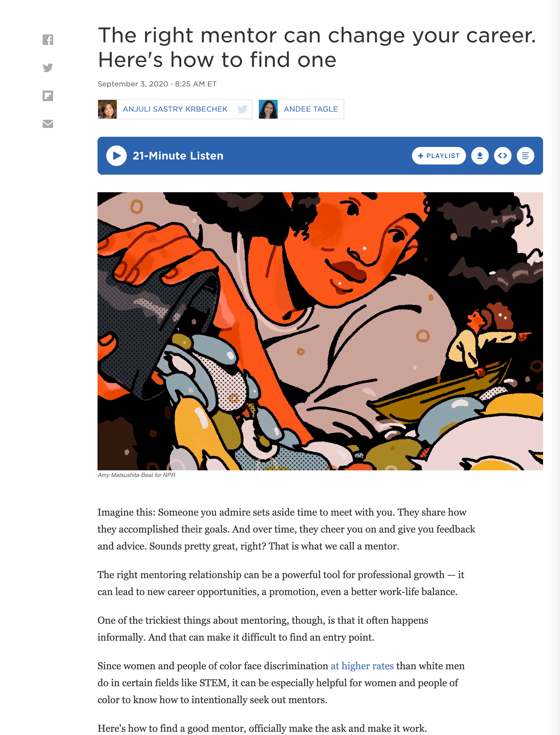This screenshot has width=560, height=735.
Task: Add audio to Playlist
Action: coord(439,156)
